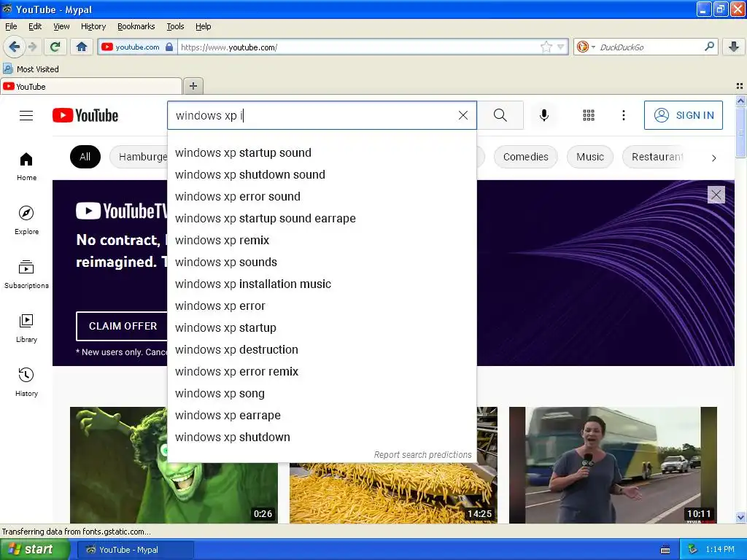Click the CLAIM OFFER button
The height and width of the screenshot is (560, 747).
pyautogui.click(x=123, y=326)
